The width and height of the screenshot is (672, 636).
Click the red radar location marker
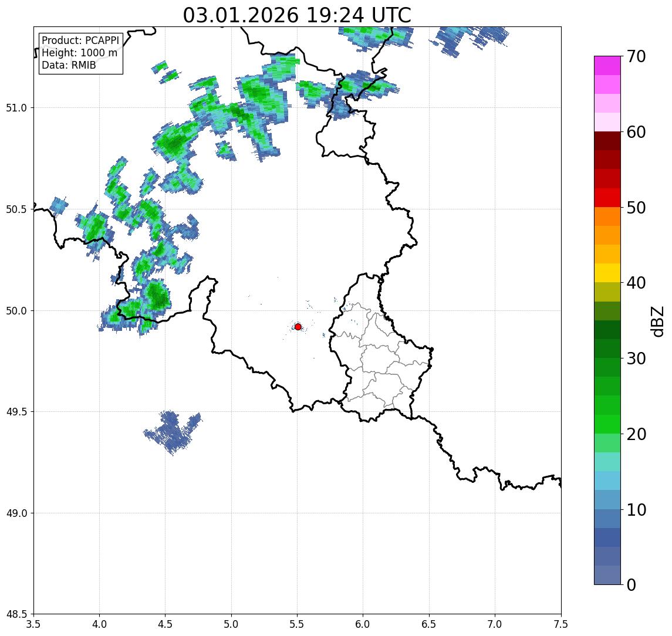click(298, 327)
